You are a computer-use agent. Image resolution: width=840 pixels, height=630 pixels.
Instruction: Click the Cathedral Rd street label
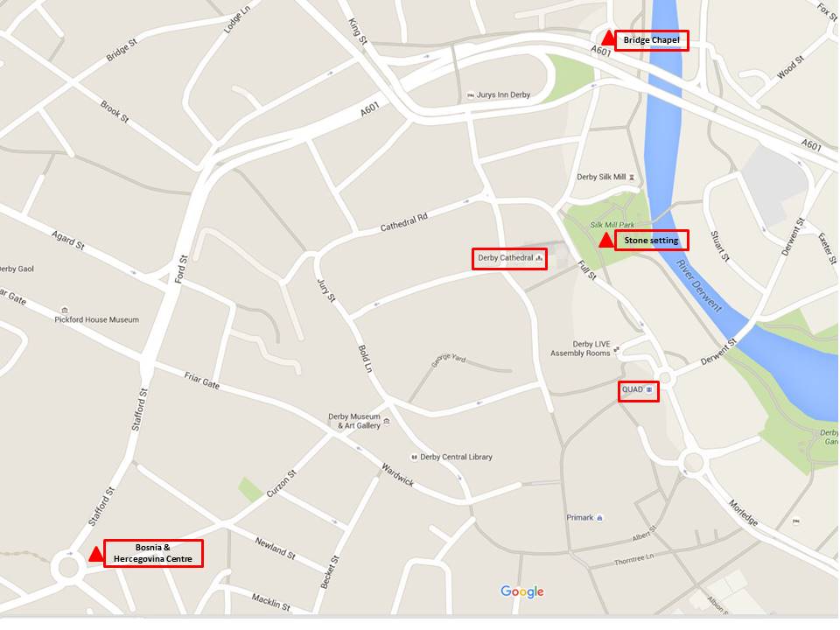404,222
